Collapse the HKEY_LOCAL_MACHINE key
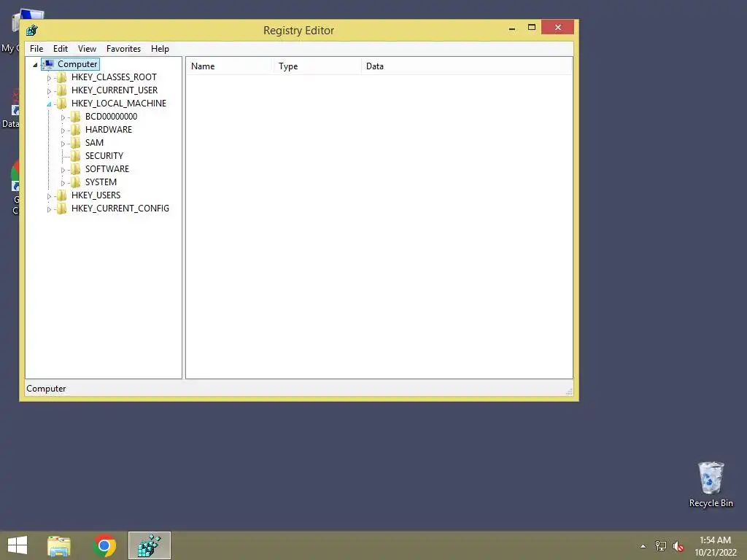 click(x=49, y=104)
